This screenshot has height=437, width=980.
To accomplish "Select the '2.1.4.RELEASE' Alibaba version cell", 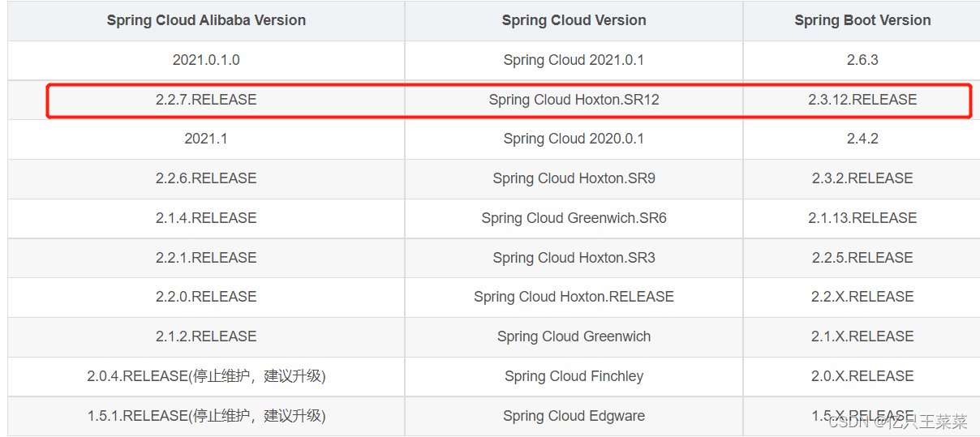I will click(x=206, y=218).
